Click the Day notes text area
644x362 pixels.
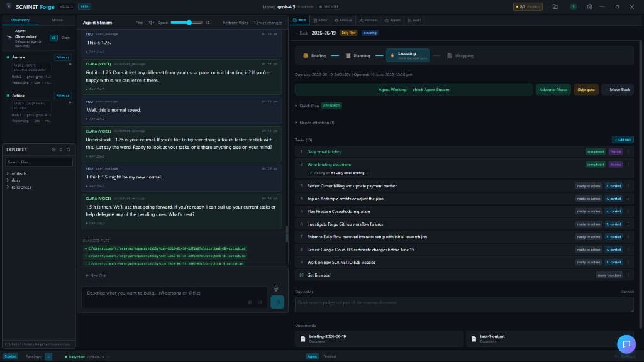pos(464,305)
